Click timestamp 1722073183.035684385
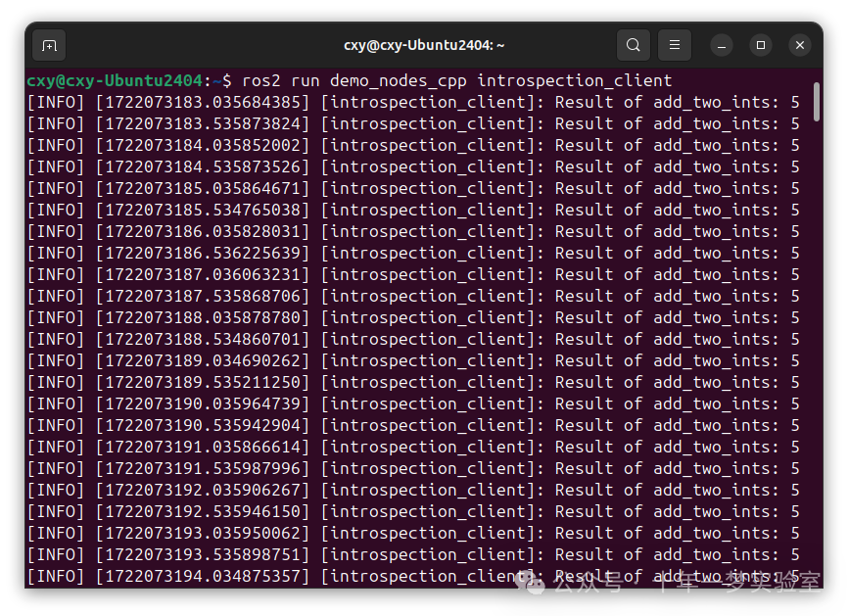 click(203, 102)
